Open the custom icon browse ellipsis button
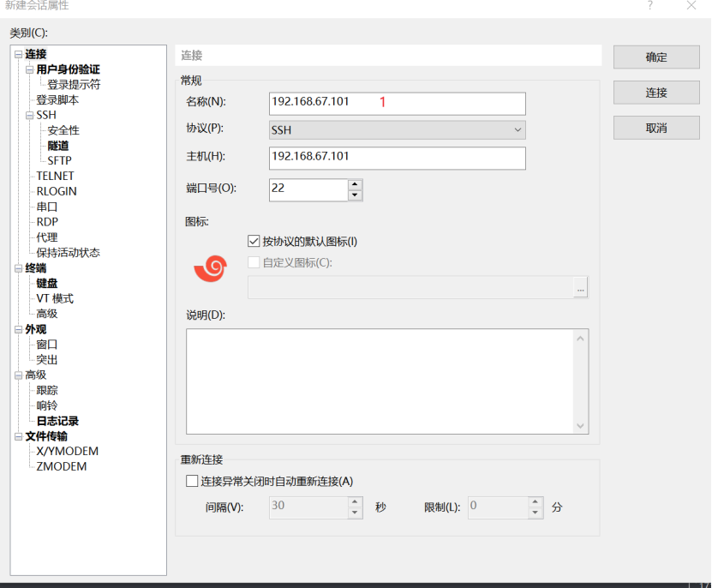The width and height of the screenshot is (712, 588). click(x=580, y=288)
